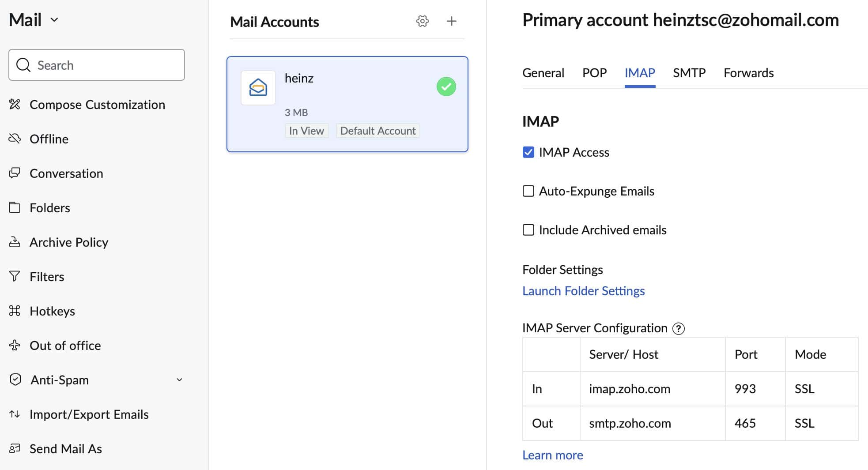
Task: Switch to the SMTP tab
Action: pyautogui.click(x=689, y=72)
